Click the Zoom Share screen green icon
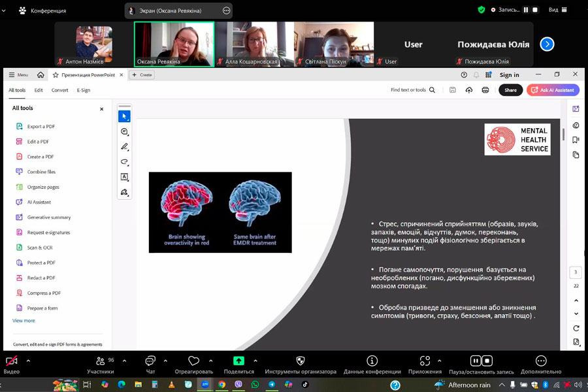This screenshot has width=588, height=392. [238, 361]
